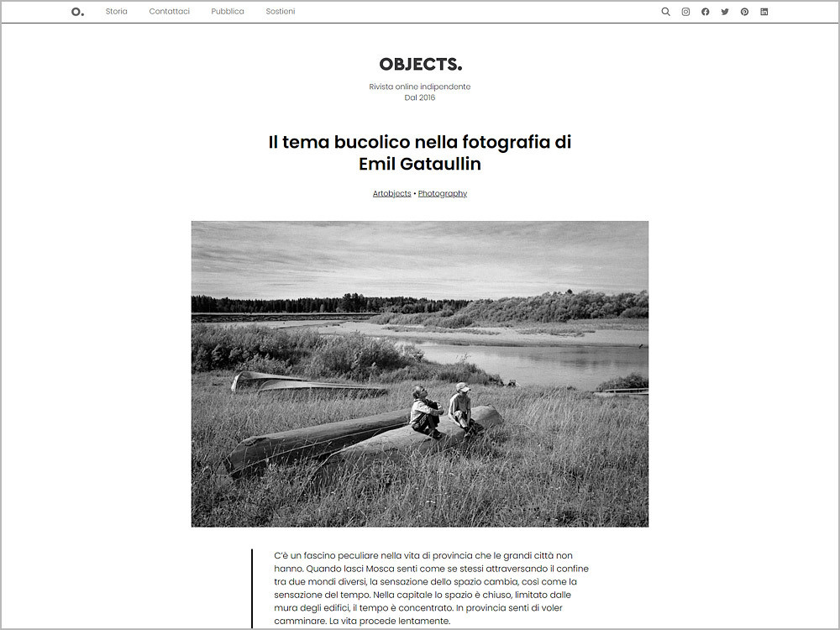Viewport: 840px width, 630px height.
Task: Visit the Facebook page icon
Action: (x=705, y=12)
